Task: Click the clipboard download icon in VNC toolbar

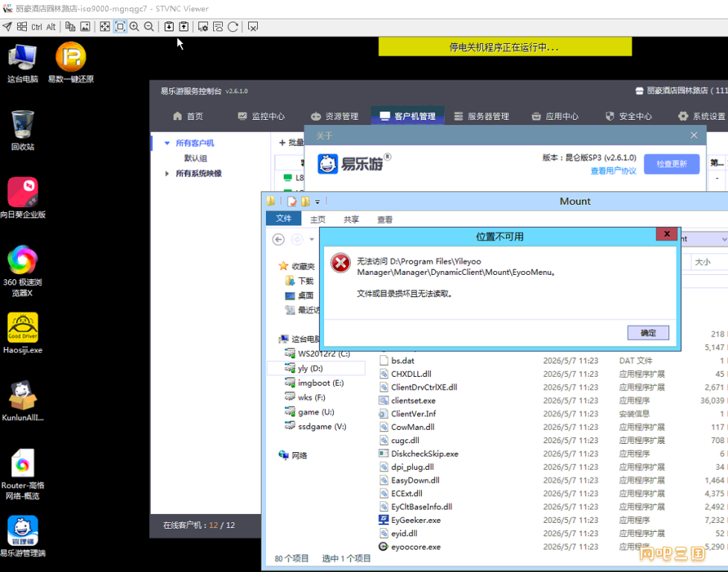Action: coord(169,27)
